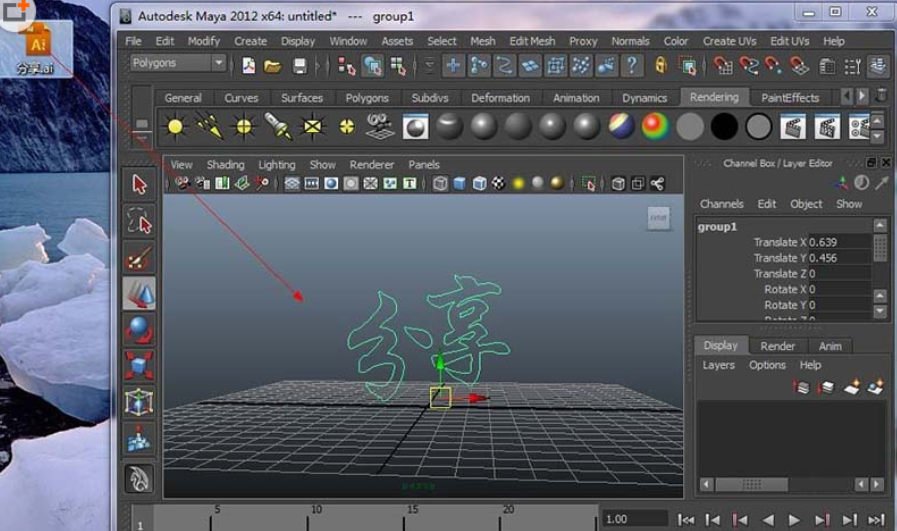Open the Shading viewport menu
The height and width of the screenshot is (531, 897).
pyautogui.click(x=225, y=165)
